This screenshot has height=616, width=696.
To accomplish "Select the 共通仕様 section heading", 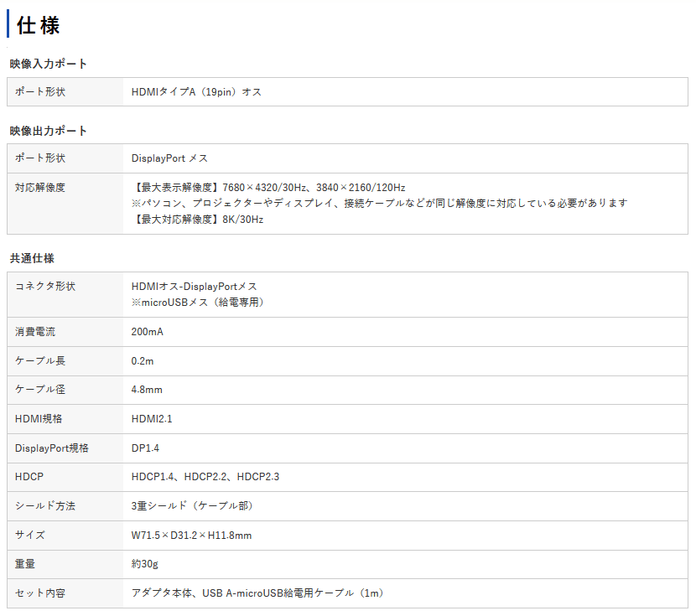I will [32, 258].
